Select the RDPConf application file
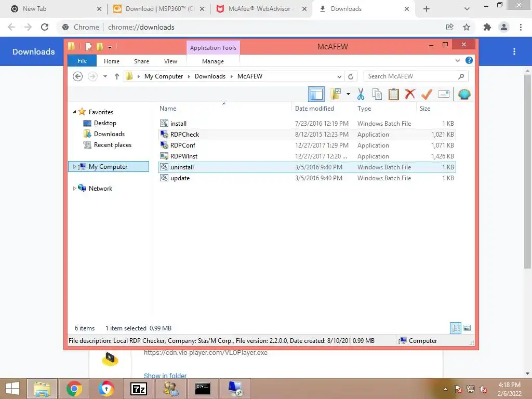532x399 pixels. click(307, 145)
